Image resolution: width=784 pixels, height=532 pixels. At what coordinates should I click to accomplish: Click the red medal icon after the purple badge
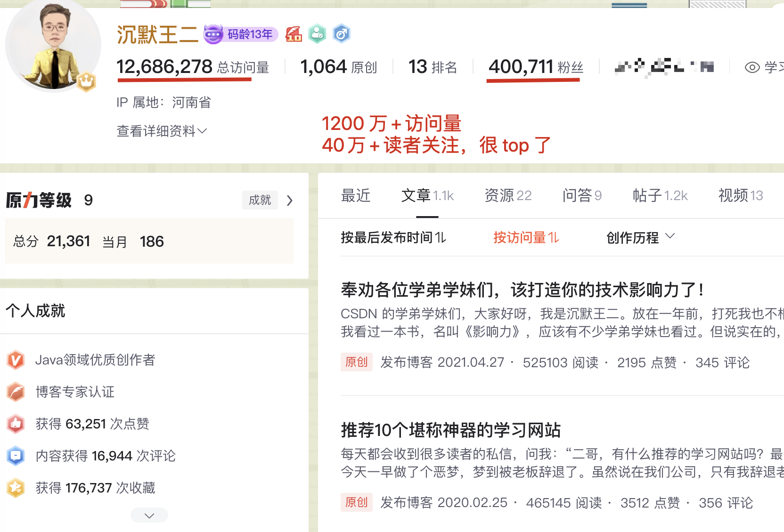click(294, 33)
